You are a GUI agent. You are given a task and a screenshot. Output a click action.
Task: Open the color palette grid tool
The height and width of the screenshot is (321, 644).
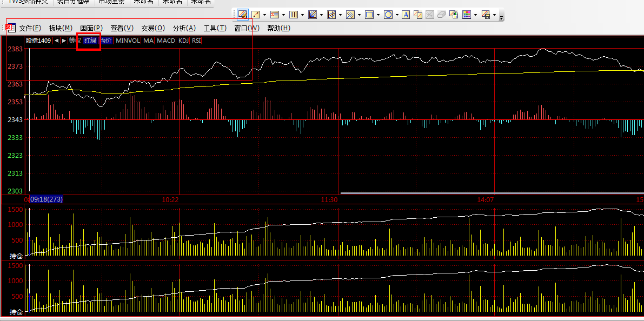point(467,15)
